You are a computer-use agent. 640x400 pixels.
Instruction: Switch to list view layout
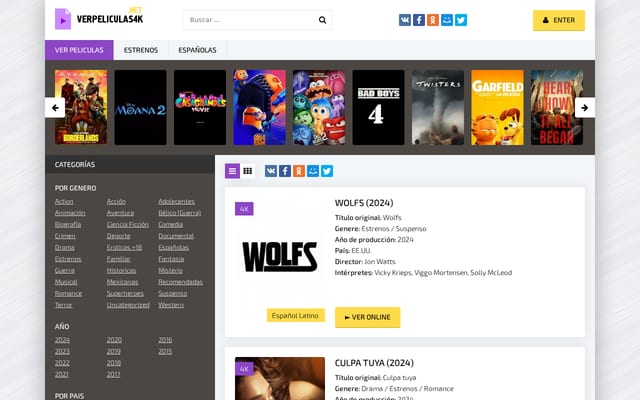coord(232,171)
